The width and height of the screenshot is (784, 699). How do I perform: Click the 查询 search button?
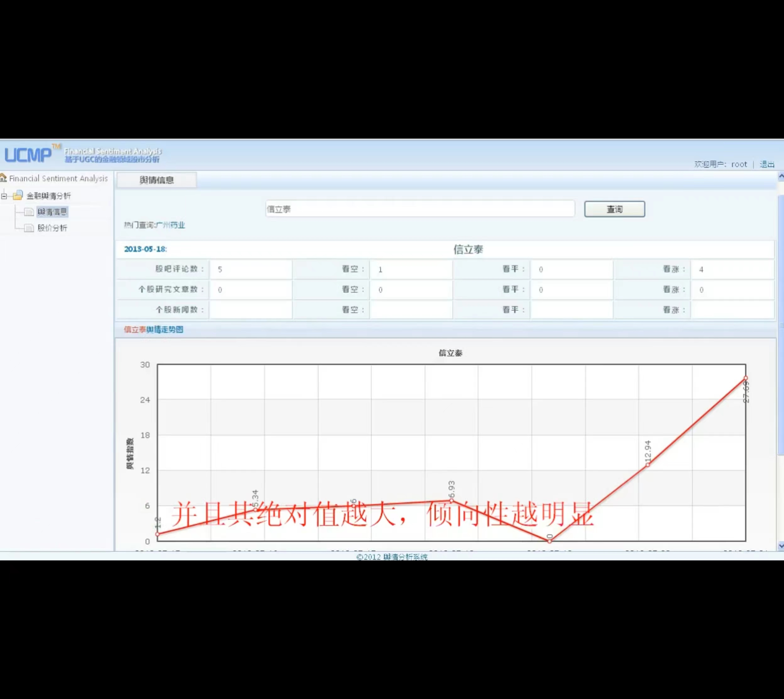point(614,209)
